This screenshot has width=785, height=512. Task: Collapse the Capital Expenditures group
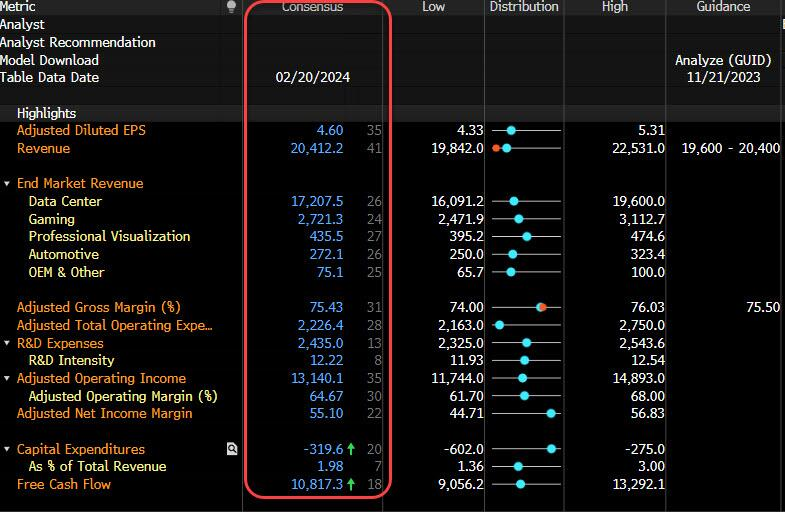pyautogui.click(x=7, y=449)
